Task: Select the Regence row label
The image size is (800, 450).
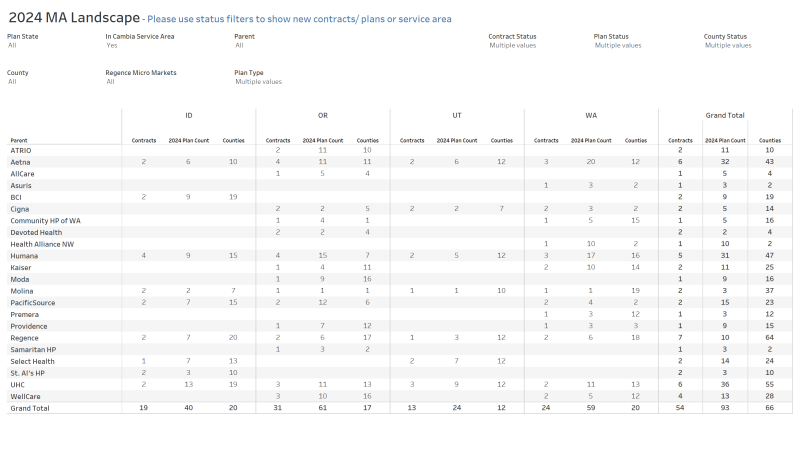Action: click(x=24, y=337)
